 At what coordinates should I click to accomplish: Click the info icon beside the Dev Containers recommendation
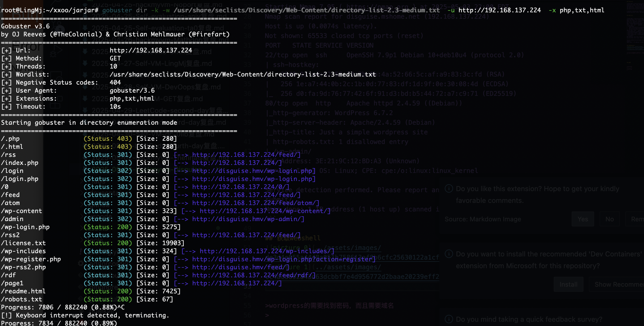(449, 254)
